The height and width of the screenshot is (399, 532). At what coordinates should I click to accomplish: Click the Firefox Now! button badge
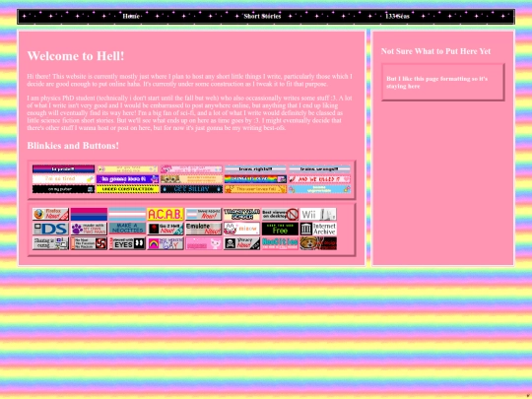coord(50,214)
